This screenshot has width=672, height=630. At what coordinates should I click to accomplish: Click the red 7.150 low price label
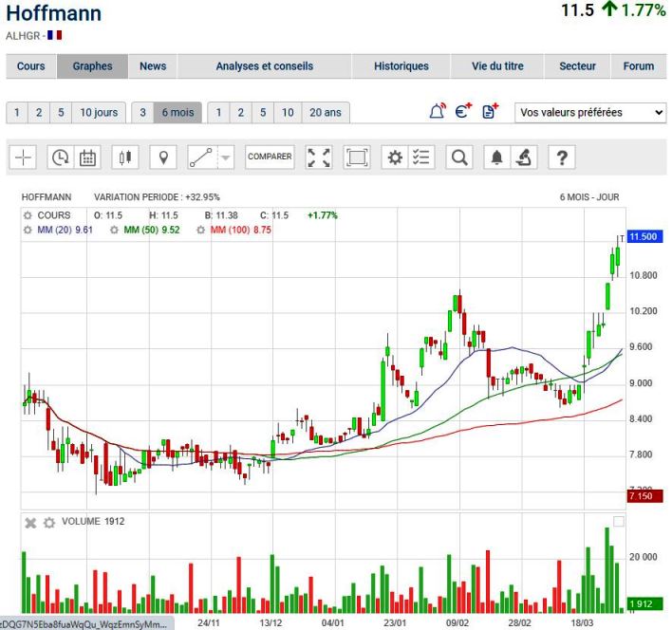[645, 496]
